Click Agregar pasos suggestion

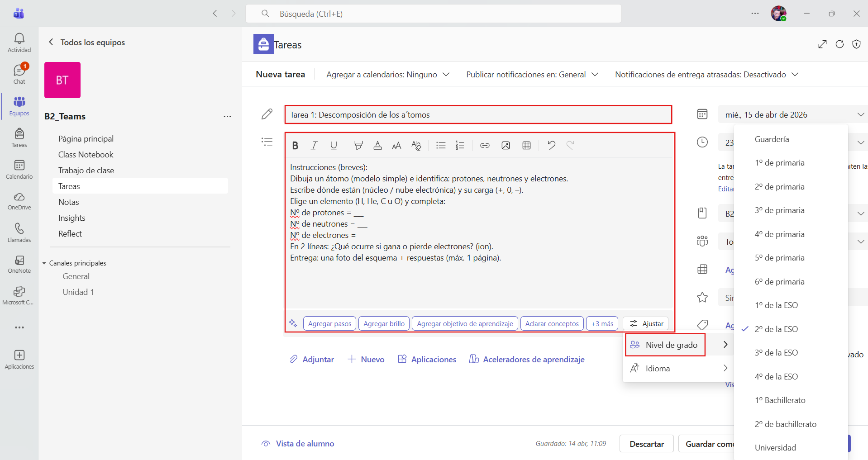click(329, 323)
